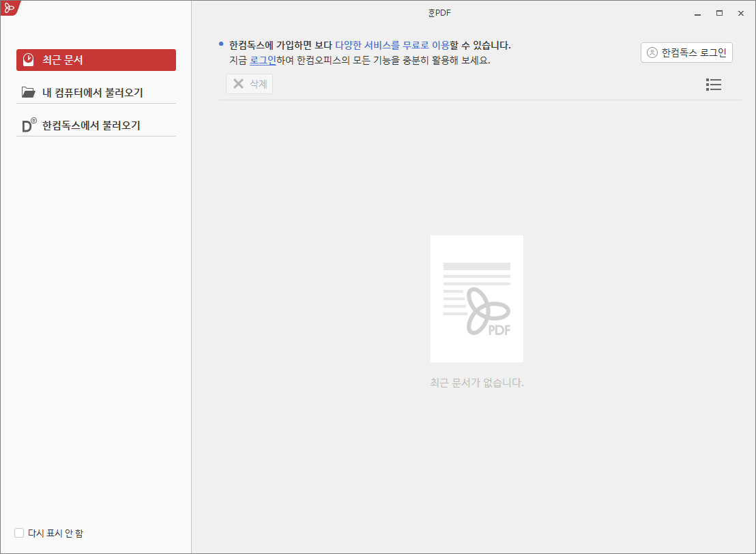
Task: Open 다양한 서비스를 무료로 이용 link
Action: [x=392, y=45]
